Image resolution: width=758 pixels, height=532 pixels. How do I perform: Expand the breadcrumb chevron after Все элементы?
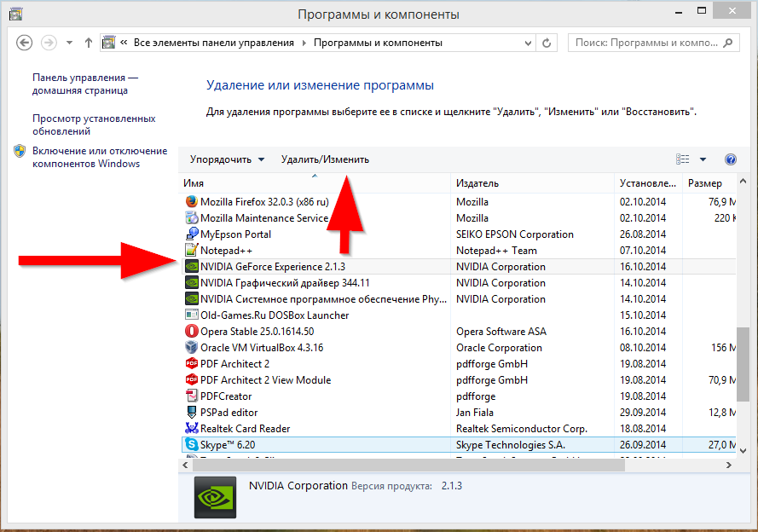pyautogui.click(x=304, y=43)
